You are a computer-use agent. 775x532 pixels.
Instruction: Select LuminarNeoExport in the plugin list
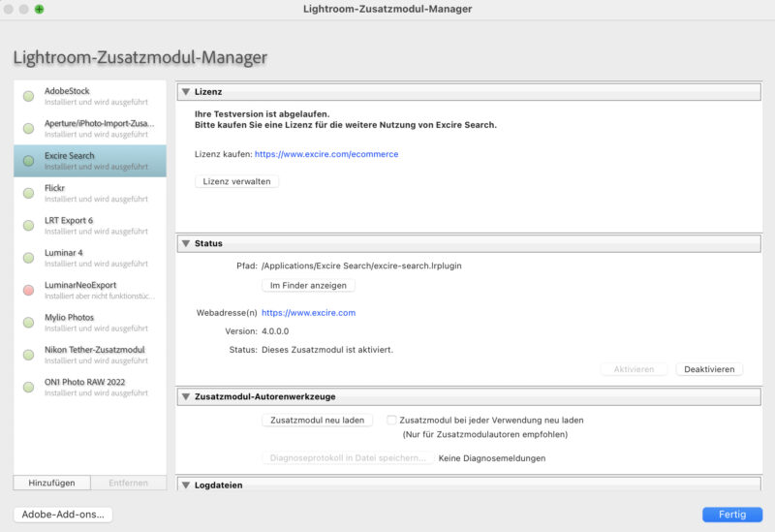point(90,290)
